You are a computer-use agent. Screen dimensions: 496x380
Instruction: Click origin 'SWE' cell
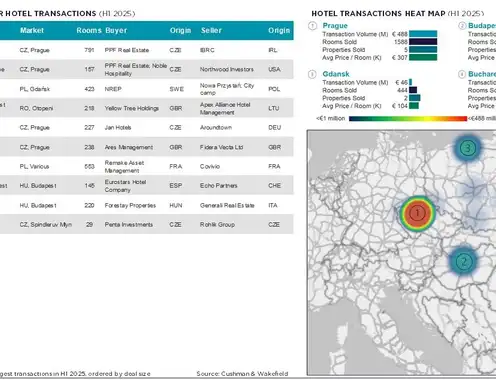[176, 89]
